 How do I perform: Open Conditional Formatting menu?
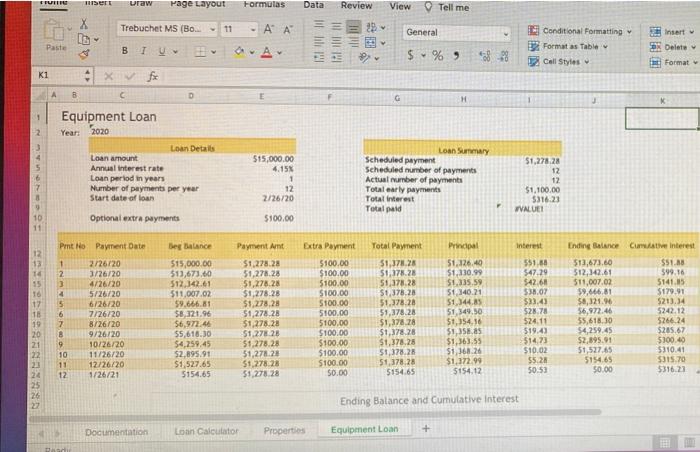(x=579, y=31)
